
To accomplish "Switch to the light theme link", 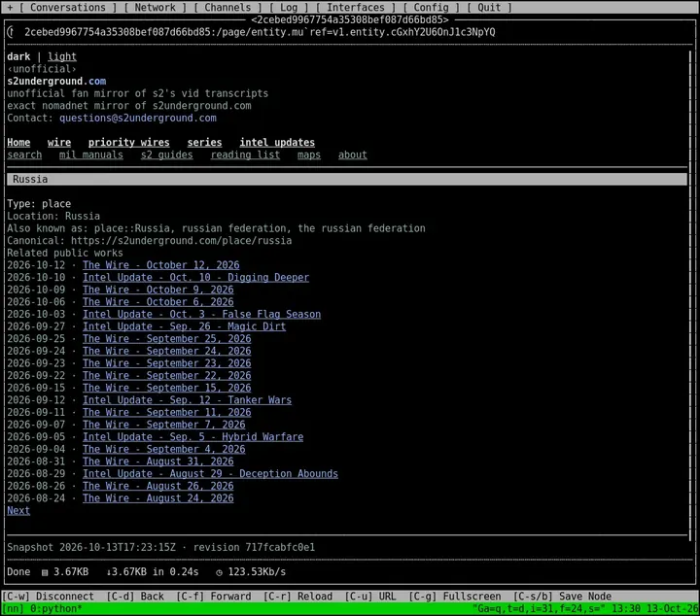I will click(62, 56).
